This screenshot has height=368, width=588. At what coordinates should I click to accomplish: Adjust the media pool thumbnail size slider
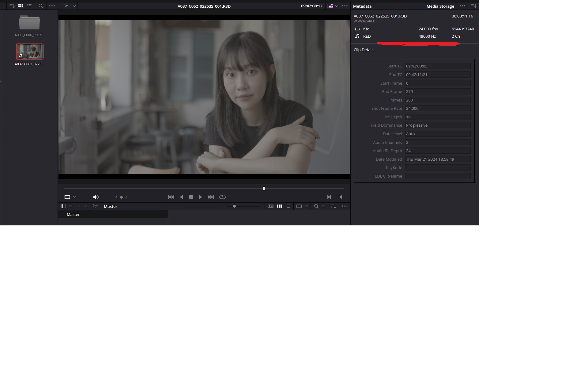[234, 206]
